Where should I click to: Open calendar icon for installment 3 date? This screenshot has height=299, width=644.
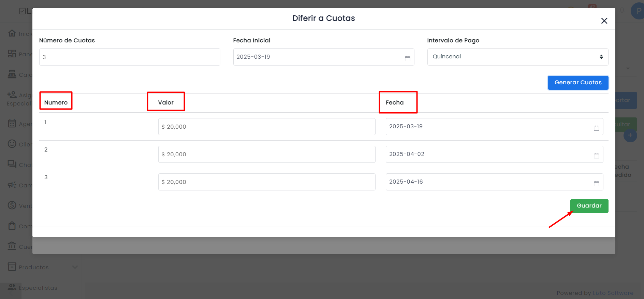tap(596, 183)
